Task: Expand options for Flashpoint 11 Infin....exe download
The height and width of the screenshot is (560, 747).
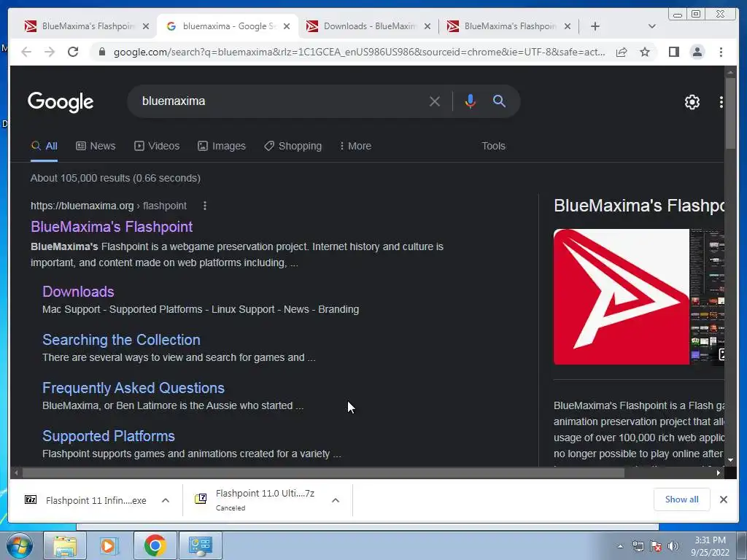Action: 166,500
